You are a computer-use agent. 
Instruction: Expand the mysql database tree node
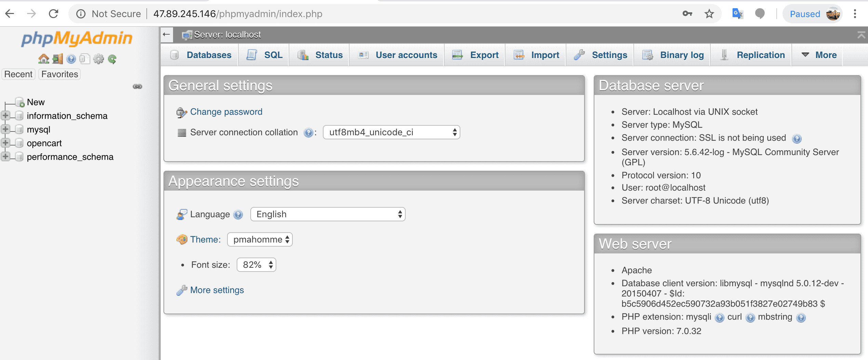5,129
